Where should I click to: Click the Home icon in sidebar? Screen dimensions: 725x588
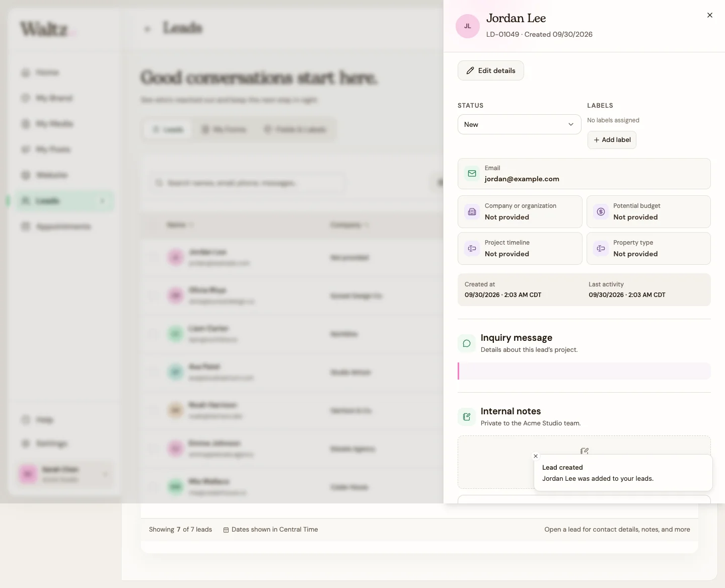[26, 72]
